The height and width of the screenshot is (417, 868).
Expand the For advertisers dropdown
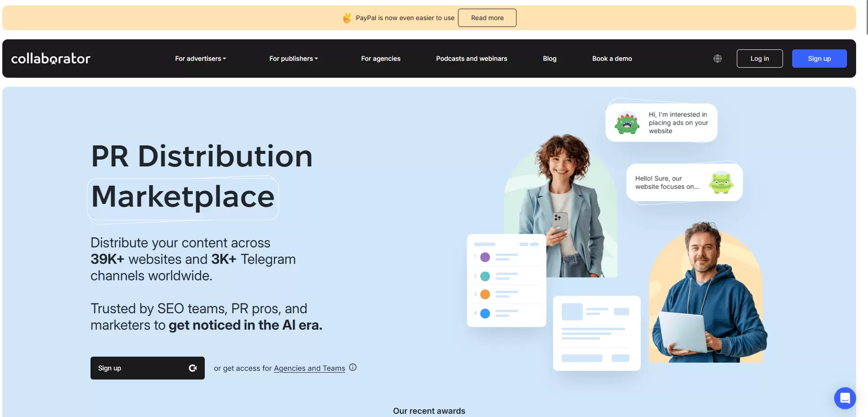(200, 59)
